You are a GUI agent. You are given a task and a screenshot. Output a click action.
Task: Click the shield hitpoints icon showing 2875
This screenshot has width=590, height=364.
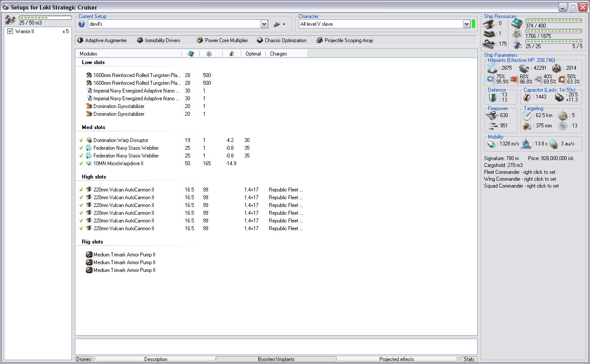coord(492,68)
